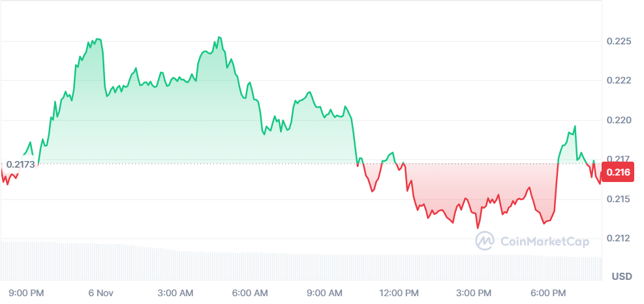
Task: Click the USD currency label
Action: [621, 276]
